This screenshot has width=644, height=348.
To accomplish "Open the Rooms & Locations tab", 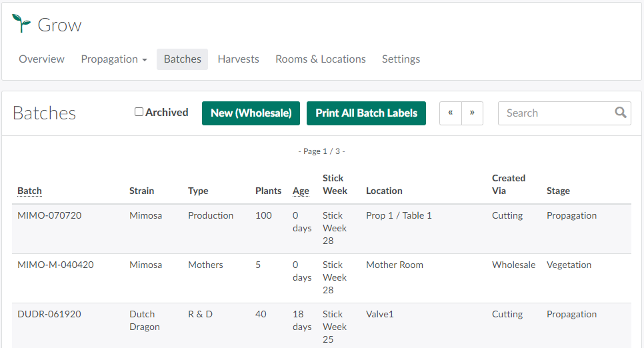I will (x=320, y=59).
